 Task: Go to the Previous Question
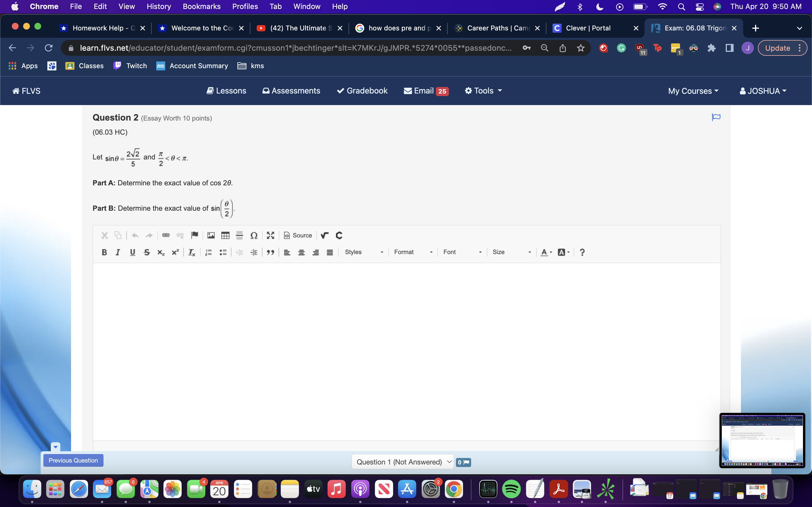tap(73, 460)
